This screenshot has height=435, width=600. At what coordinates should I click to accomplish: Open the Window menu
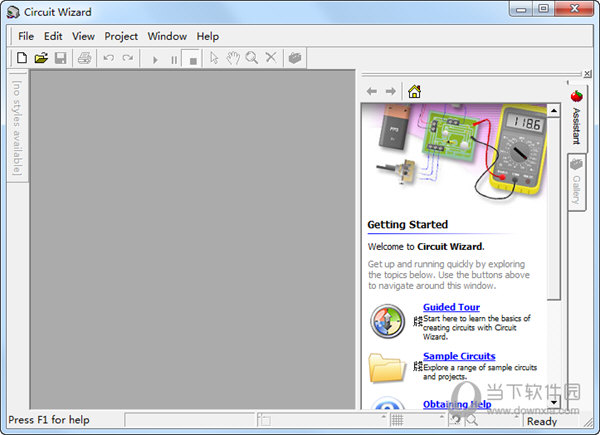(x=167, y=36)
